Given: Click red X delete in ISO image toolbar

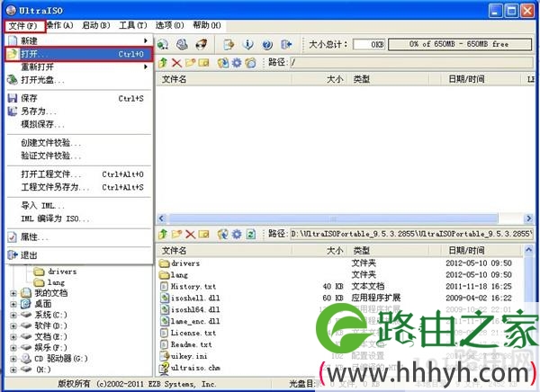Looking at the screenshot, I should (x=176, y=63).
